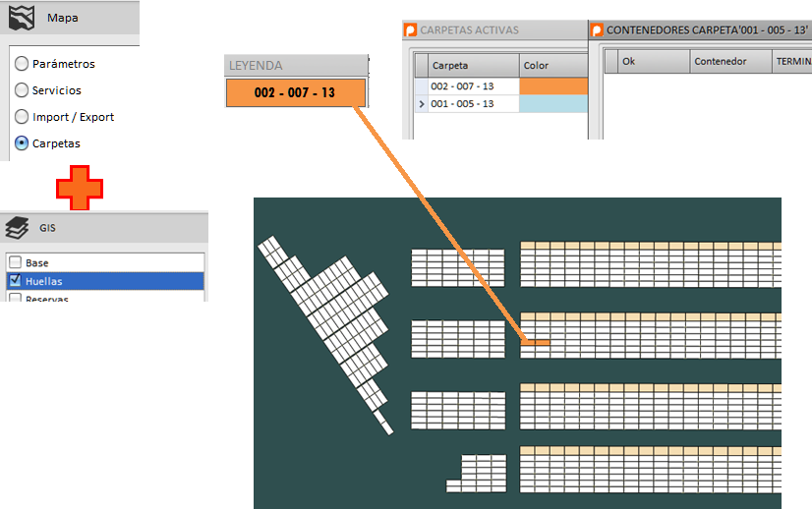The image size is (812, 509).
Task: Select the 002 - 007 - 13 folder row
Action: 473,86
